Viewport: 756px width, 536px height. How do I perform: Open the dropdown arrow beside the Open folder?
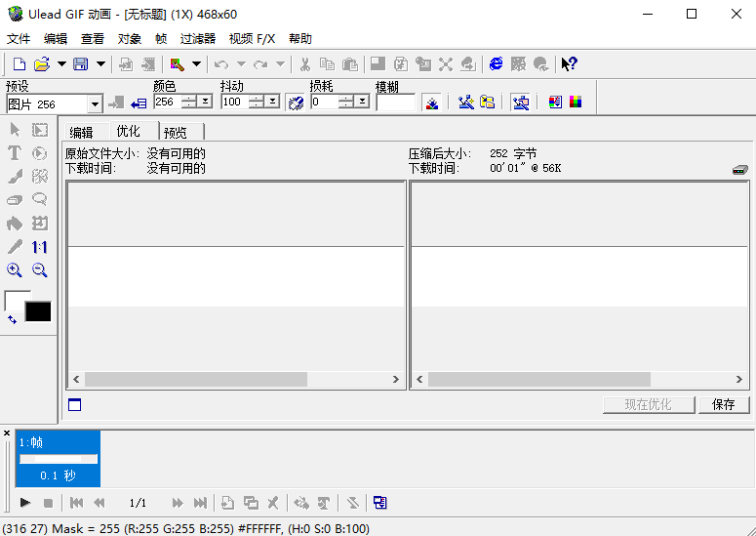[60, 64]
